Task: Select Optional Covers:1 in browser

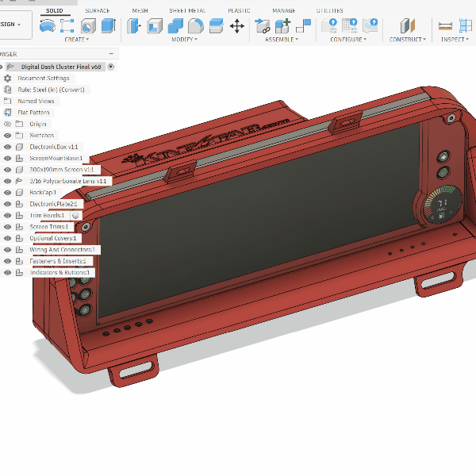Action: (x=53, y=238)
